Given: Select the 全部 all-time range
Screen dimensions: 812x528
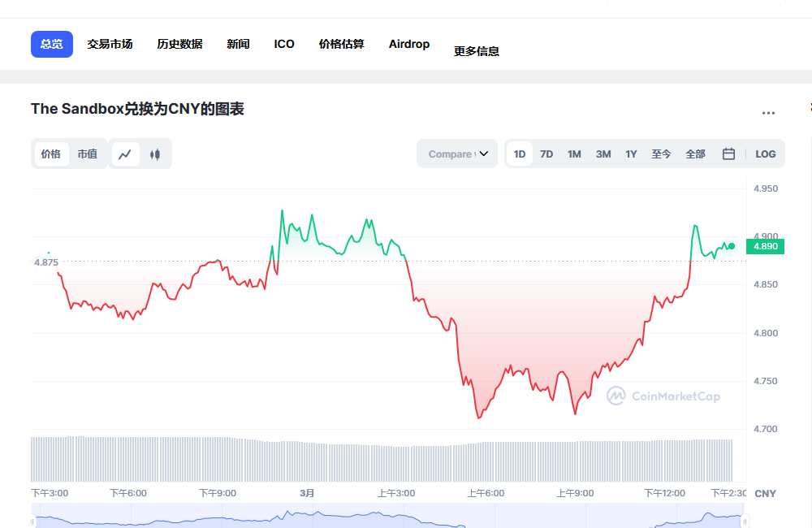Looking at the screenshot, I should pyautogui.click(x=696, y=154).
